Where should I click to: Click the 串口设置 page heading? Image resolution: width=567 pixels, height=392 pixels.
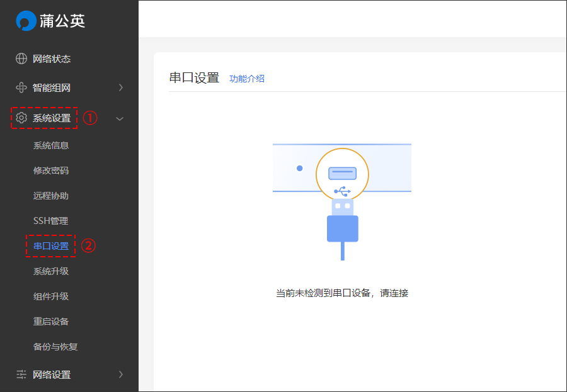click(x=194, y=77)
